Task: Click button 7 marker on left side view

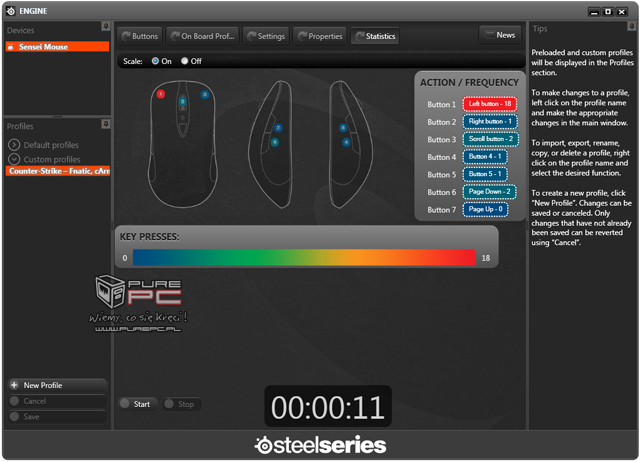Action: pyautogui.click(x=278, y=128)
